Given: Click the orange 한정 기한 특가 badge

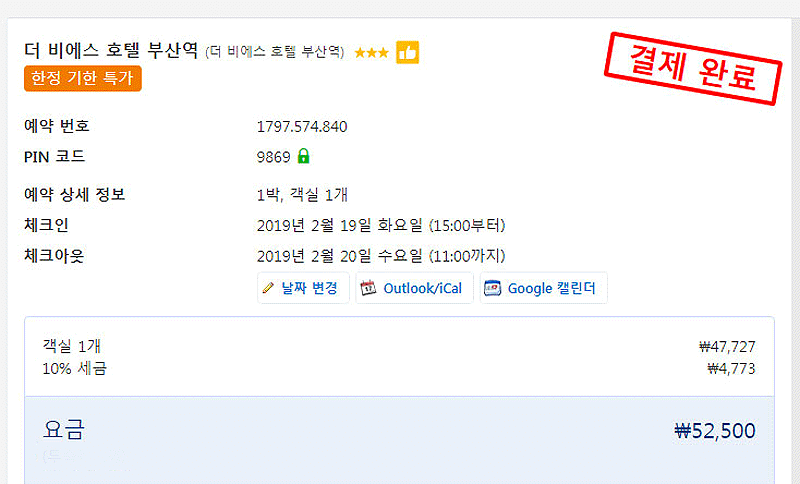Looking at the screenshot, I should click(83, 79).
